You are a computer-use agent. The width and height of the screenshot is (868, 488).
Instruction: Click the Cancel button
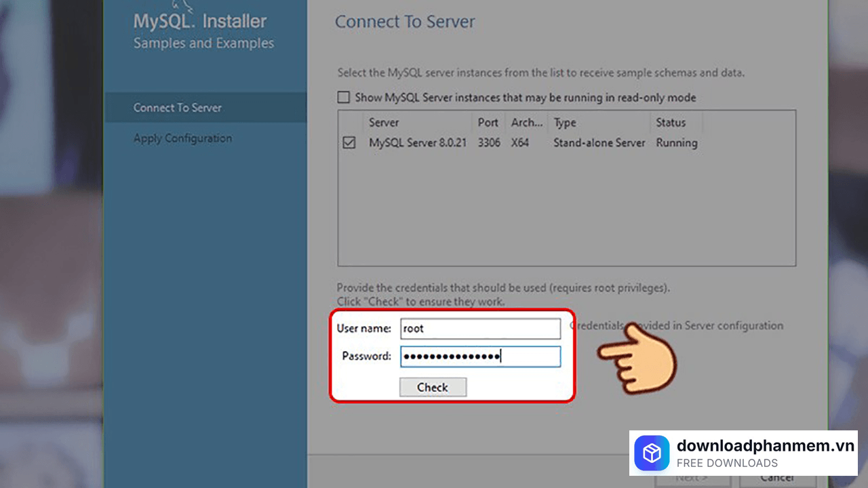click(776, 478)
